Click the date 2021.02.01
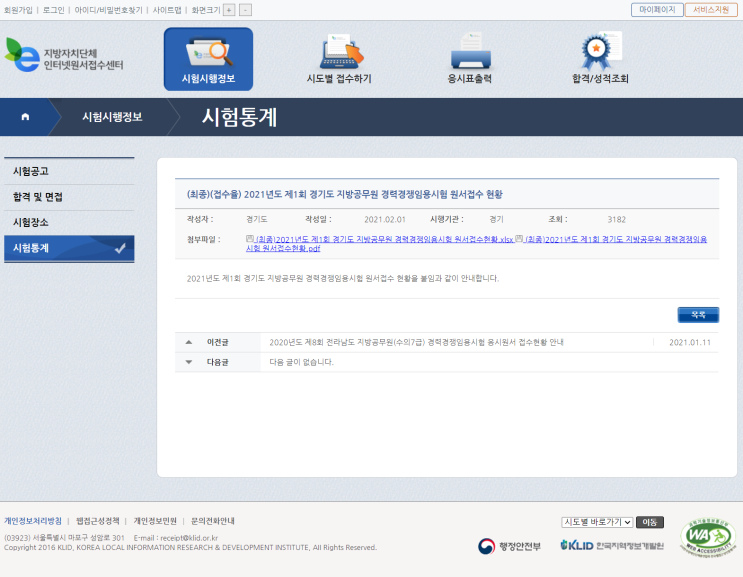This screenshot has height=577, width=743. pos(385,219)
